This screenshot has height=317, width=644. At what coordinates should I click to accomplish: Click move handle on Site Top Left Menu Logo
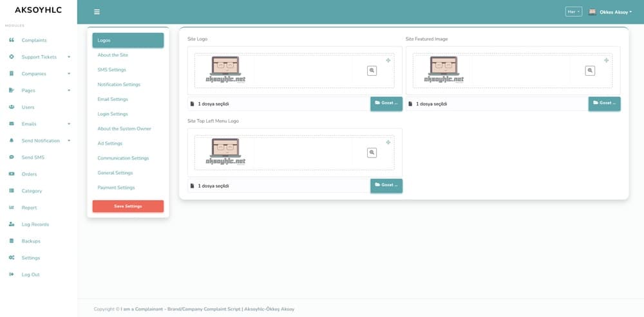tap(388, 142)
